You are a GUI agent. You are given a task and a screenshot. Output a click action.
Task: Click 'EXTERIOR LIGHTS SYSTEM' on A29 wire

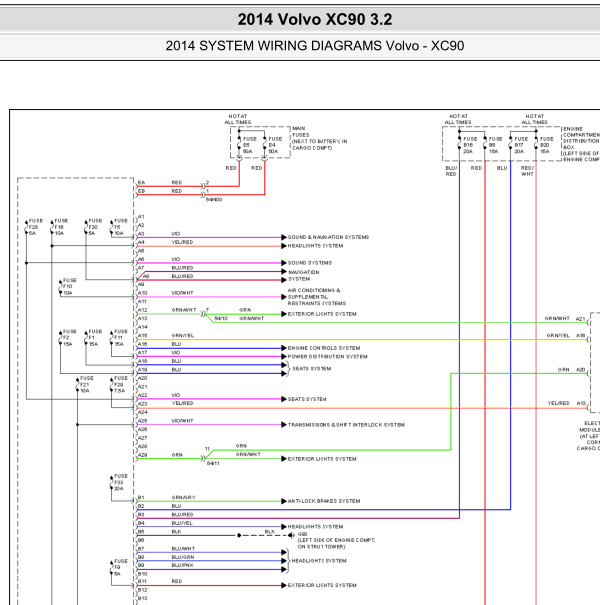322,459
